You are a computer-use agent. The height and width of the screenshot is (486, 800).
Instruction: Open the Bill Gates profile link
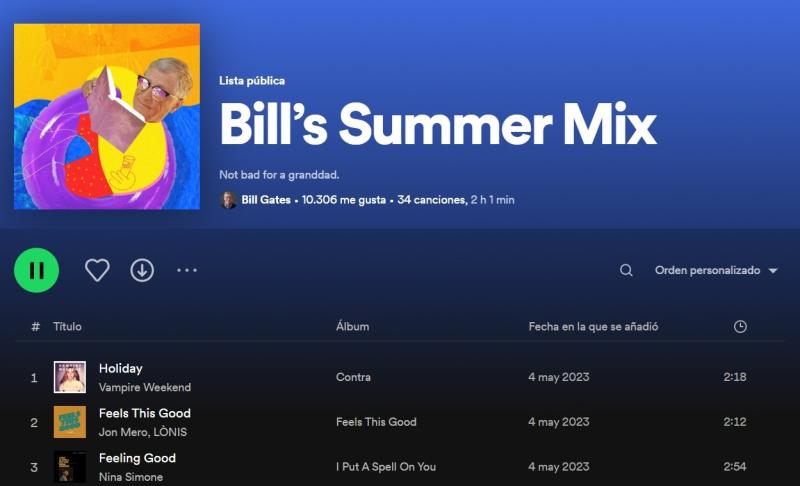click(266, 200)
